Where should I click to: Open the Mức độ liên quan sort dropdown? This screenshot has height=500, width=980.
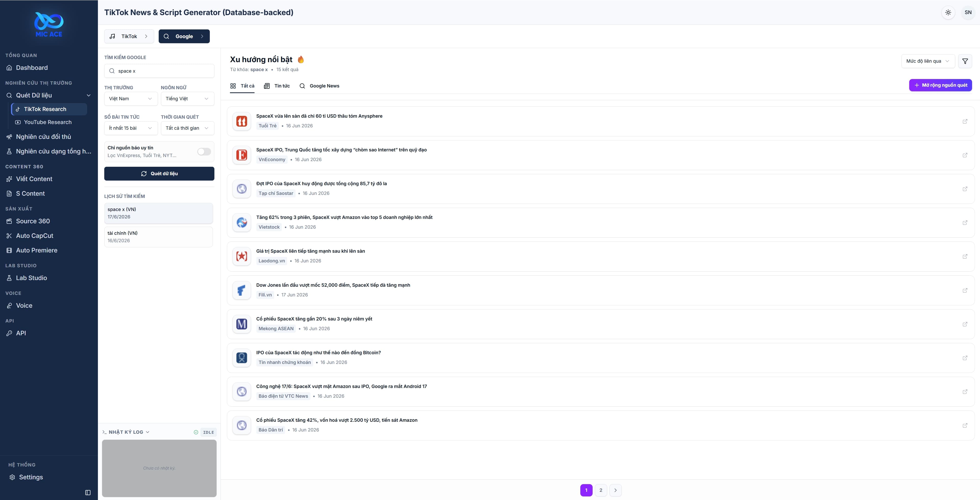click(x=928, y=61)
